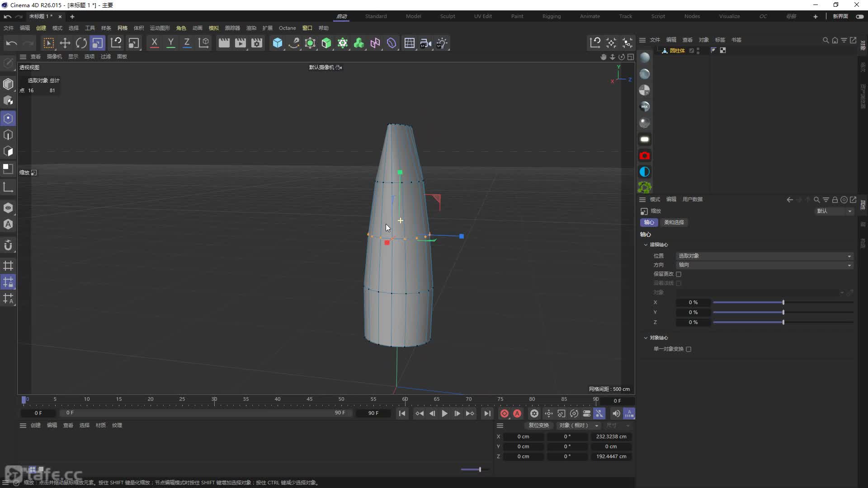This screenshot has width=868, height=488.
Task: Enable the 保留更改 checkbox
Action: coord(679,274)
